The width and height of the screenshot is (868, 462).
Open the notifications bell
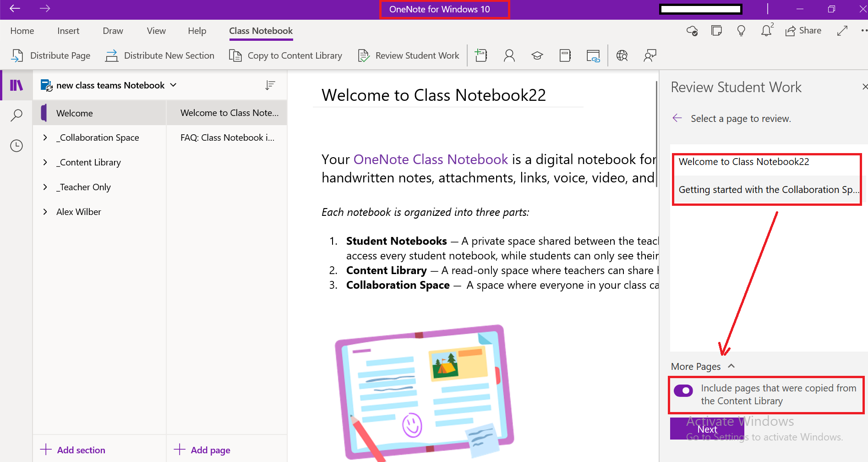coord(766,30)
